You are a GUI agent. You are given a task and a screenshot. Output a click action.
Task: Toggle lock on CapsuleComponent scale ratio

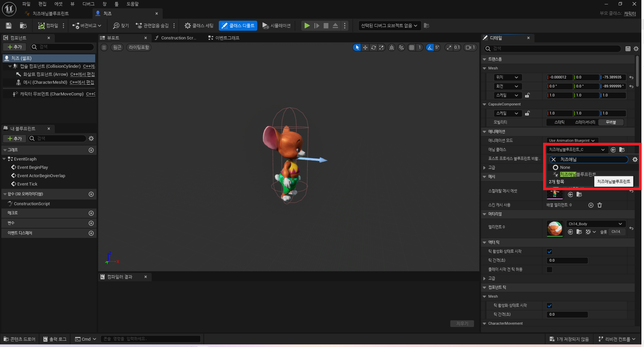pyautogui.click(x=527, y=113)
